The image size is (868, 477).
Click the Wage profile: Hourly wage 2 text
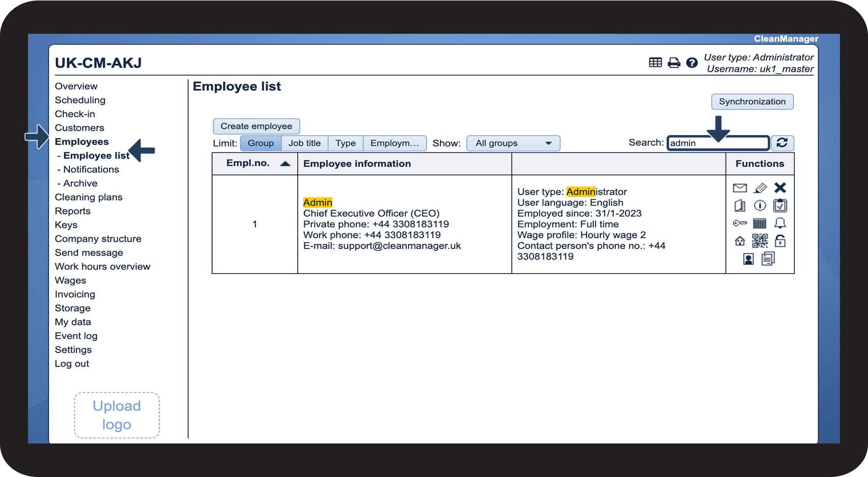coord(582,235)
